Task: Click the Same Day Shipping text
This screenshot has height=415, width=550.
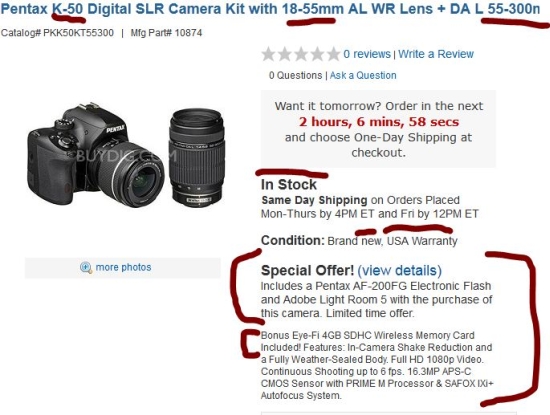Action: pyautogui.click(x=314, y=200)
